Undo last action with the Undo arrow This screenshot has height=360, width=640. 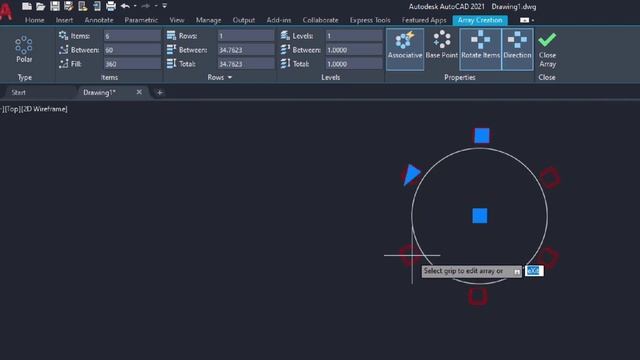click(x=125, y=6)
